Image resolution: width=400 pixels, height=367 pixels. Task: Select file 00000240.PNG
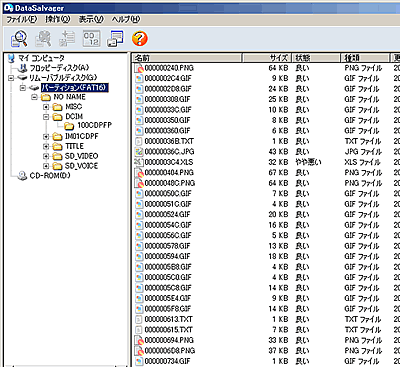[169, 68]
